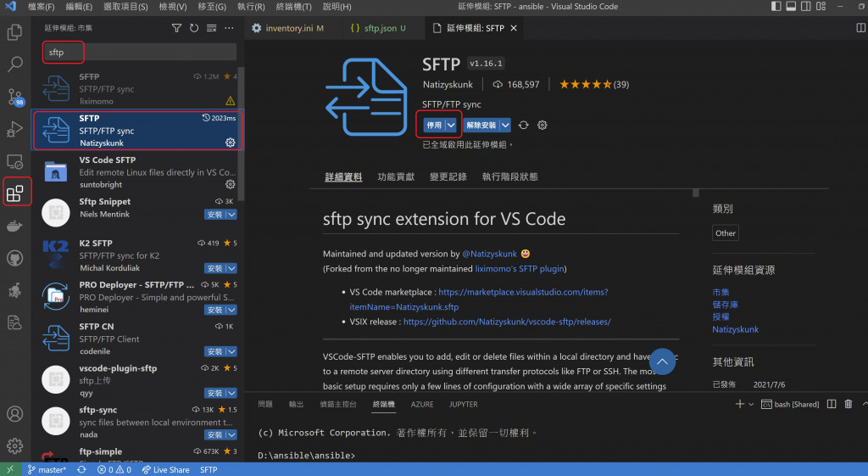Select the Extensions view icon

pos(15,193)
